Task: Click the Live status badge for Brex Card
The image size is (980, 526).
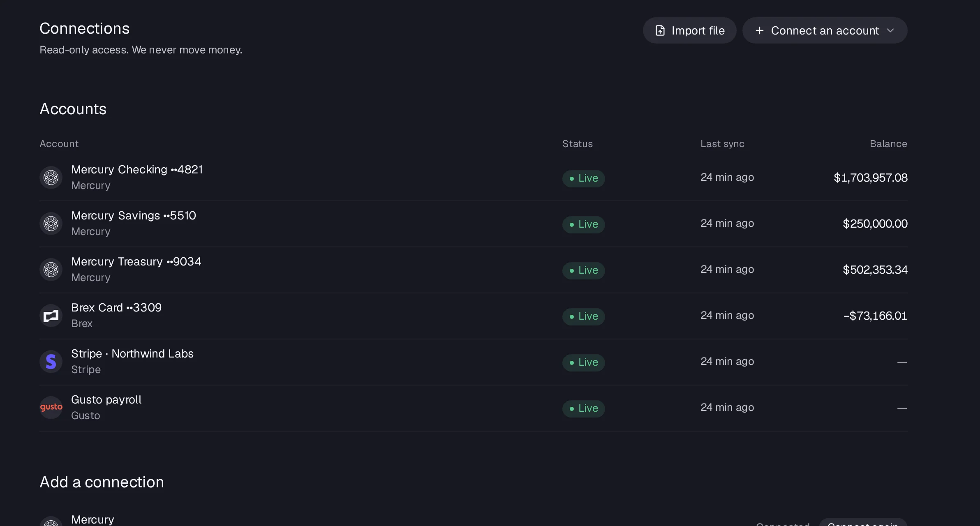Action: click(583, 316)
